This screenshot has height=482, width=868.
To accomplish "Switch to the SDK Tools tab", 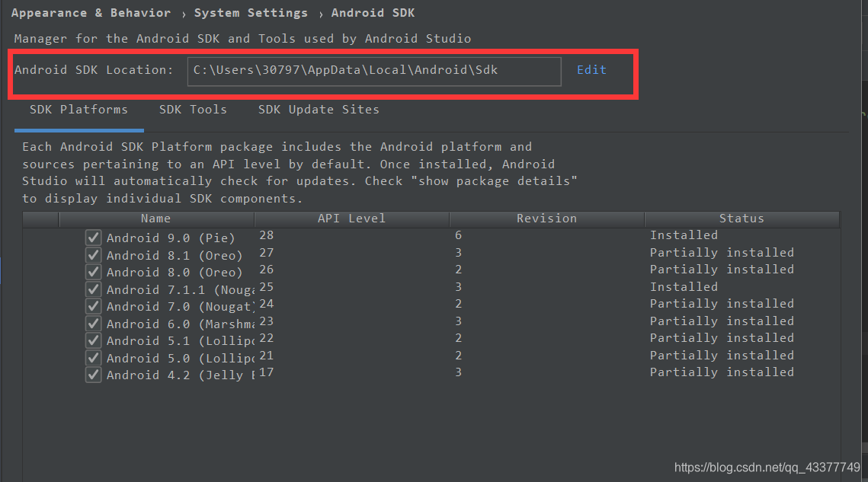I will [x=193, y=110].
